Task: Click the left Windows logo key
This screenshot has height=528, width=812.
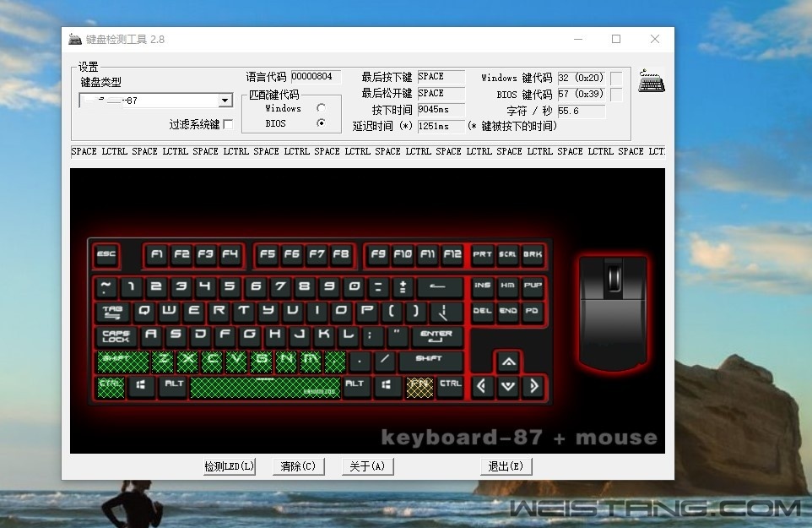Action: pyautogui.click(x=140, y=385)
